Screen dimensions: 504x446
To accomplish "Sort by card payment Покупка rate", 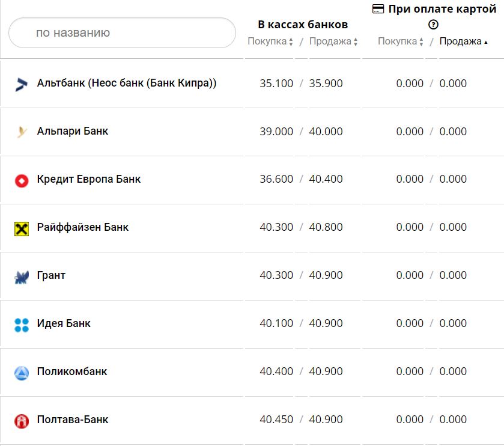I will 400,41.
